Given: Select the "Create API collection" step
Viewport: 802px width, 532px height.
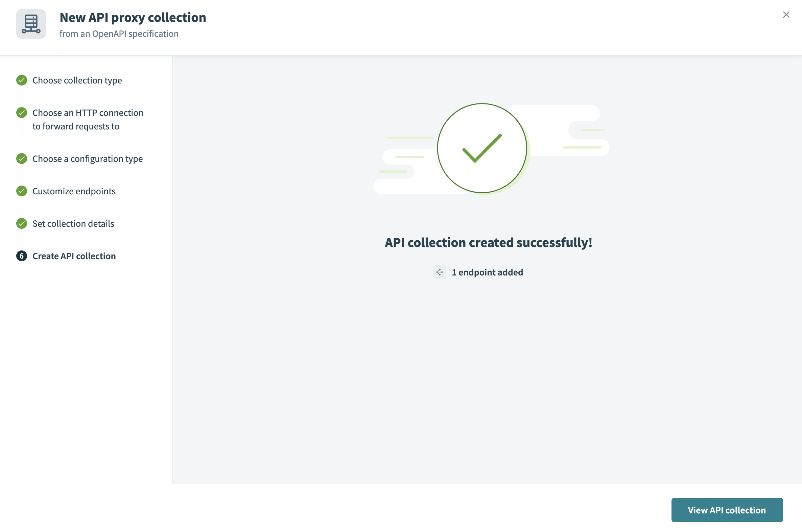Looking at the screenshot, I should click(74, 256).
